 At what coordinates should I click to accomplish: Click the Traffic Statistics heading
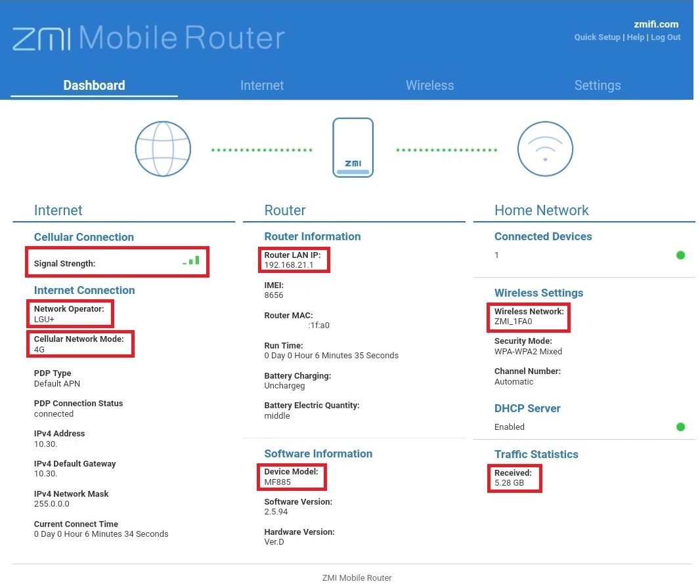[x=536, y=454]
